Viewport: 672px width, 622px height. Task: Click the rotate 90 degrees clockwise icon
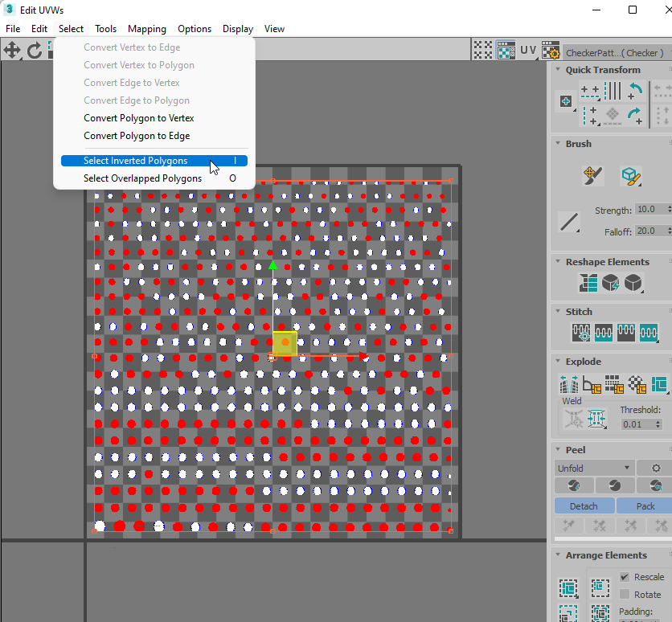click(x=635, y=115)
